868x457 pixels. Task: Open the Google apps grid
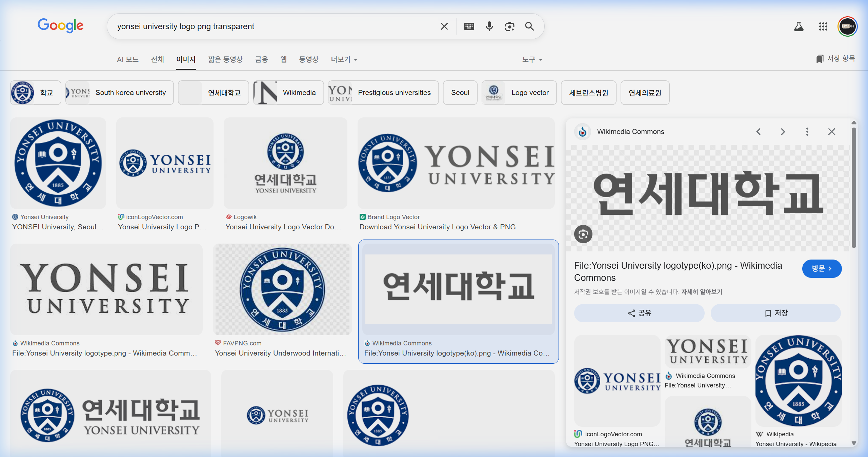pos(823,26)
